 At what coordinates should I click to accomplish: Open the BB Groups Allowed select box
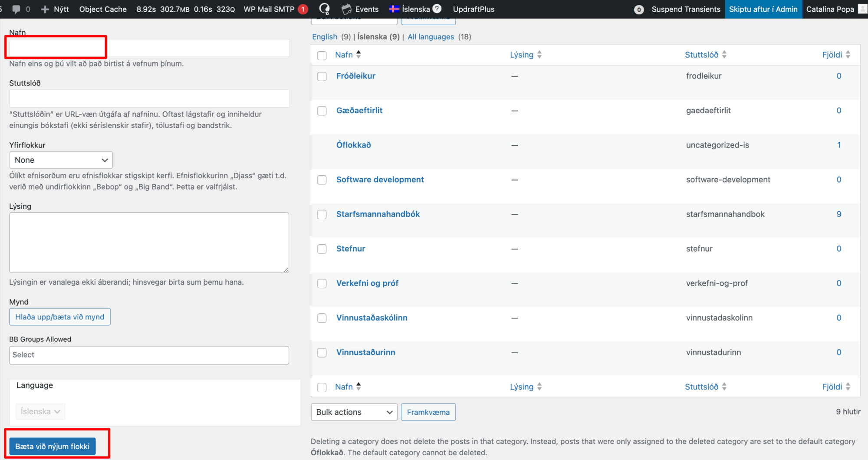coord(149,355)
